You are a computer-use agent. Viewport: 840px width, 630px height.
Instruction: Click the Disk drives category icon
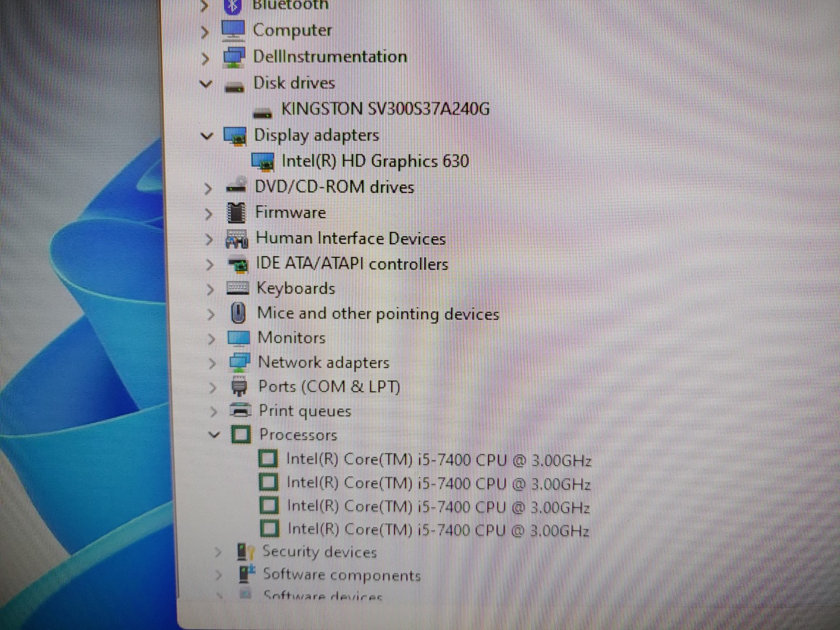point(235,87)
